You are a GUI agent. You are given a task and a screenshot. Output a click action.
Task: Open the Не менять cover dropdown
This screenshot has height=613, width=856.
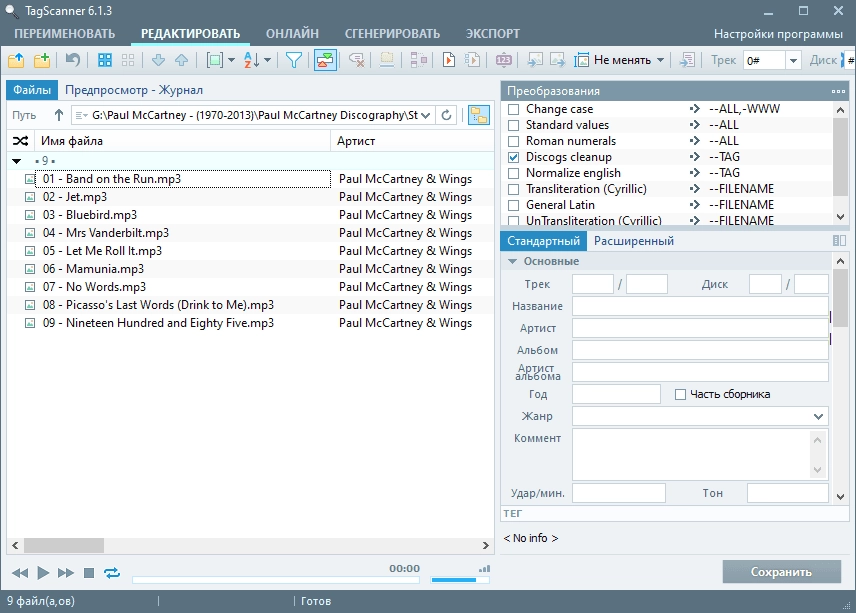pyautogui.click(x=660, y=60)
